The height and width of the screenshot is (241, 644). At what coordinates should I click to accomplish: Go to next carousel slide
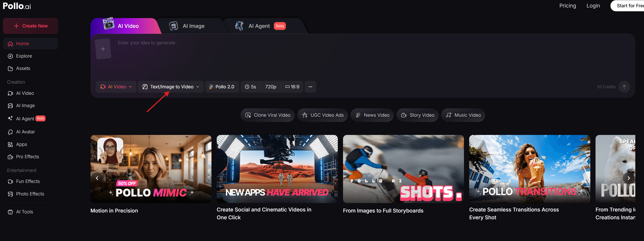coord(629,178)
